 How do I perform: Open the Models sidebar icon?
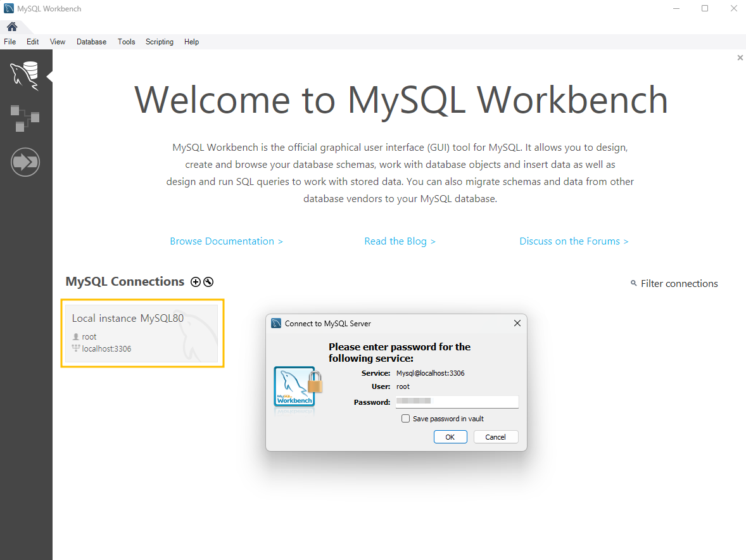coord(25,118)
